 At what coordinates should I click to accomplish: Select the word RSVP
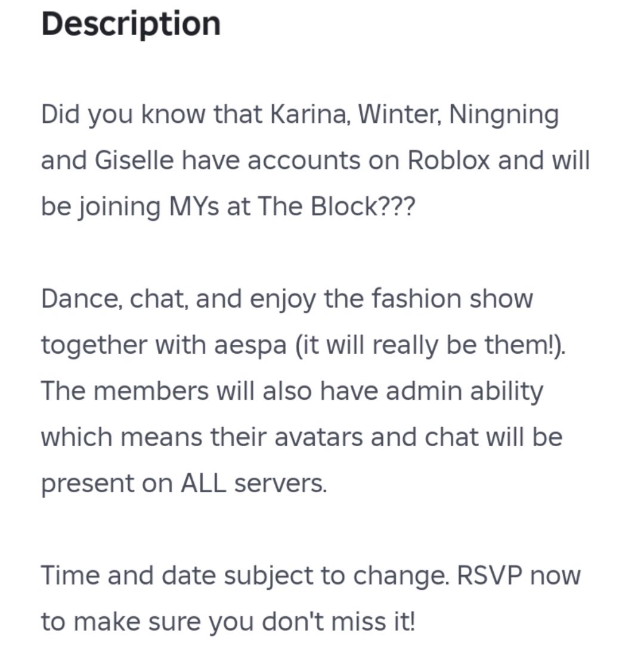point(490,575)
